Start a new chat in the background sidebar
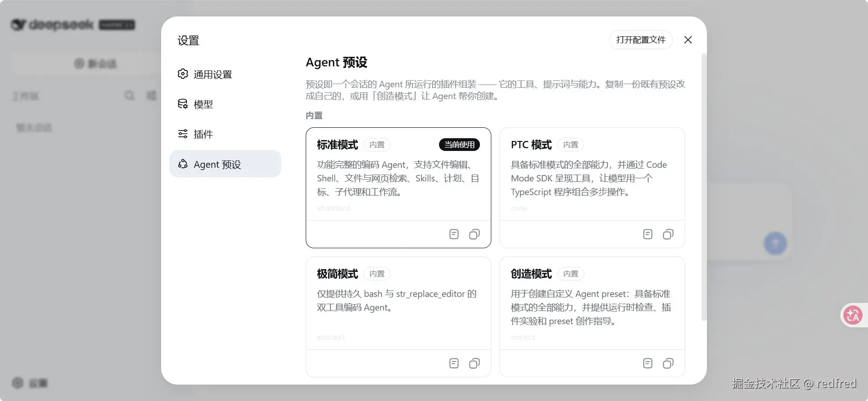 click(96, 64)
